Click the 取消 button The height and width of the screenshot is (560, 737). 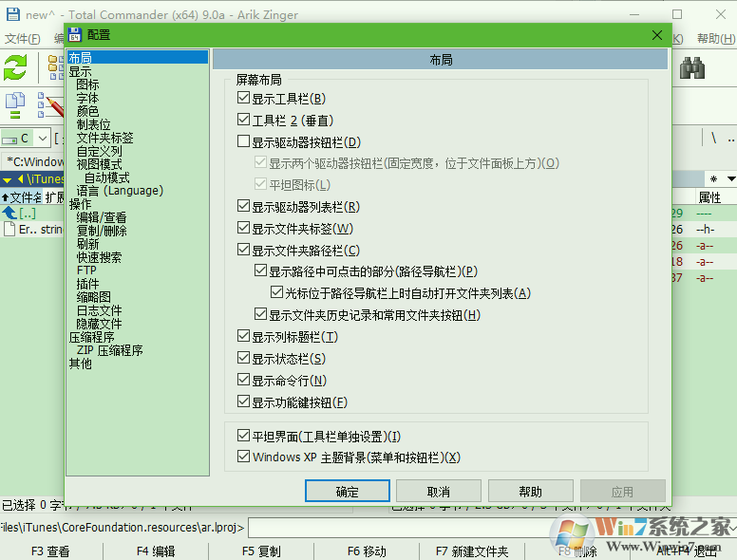[x=439, y=491]
